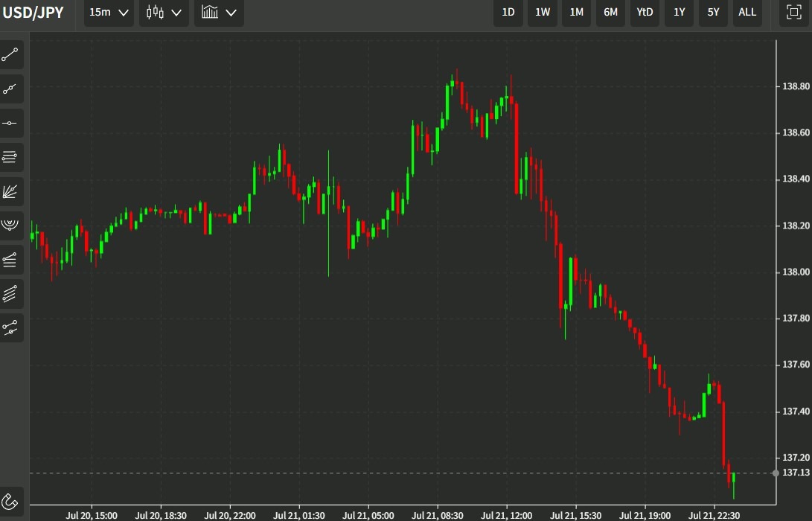
Task: Set range to 1M
Action: [x=576, y=12]
